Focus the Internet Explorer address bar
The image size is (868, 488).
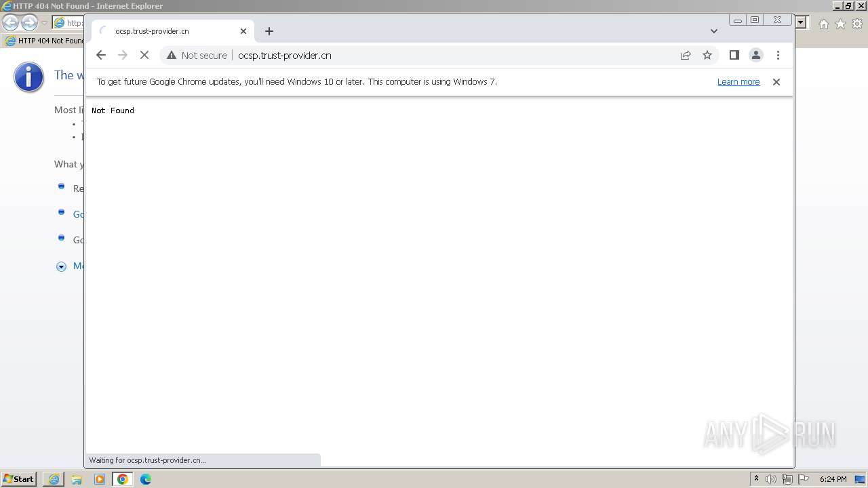[x=68, y=23]
